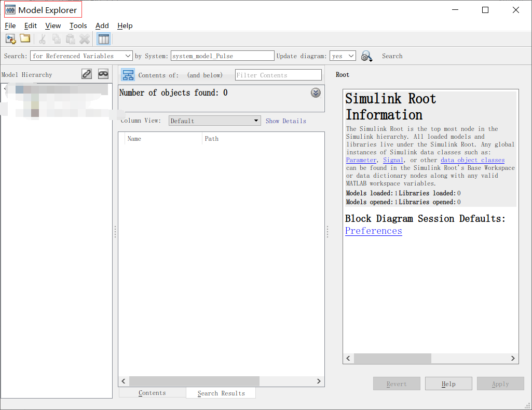Click the contents list horizontal scrollbar thumb
Screen dimensions: 532x410
point(194,381)
